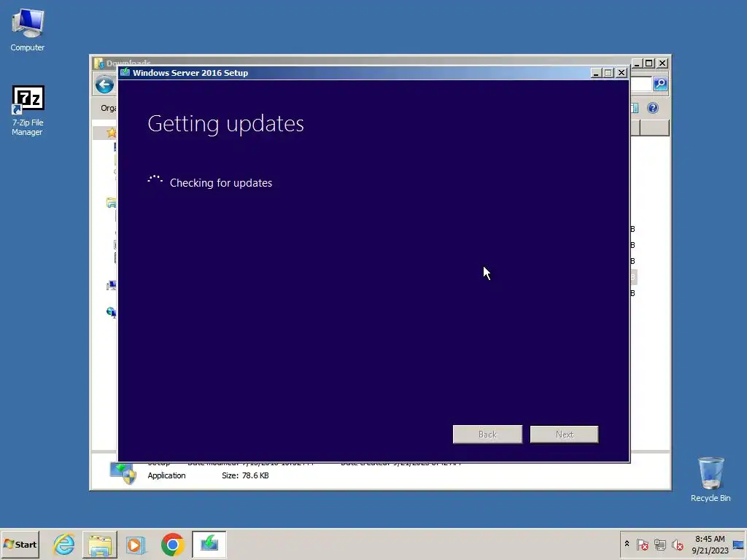Select Computer in Downloads navigation pane

[x=112, y=286]
